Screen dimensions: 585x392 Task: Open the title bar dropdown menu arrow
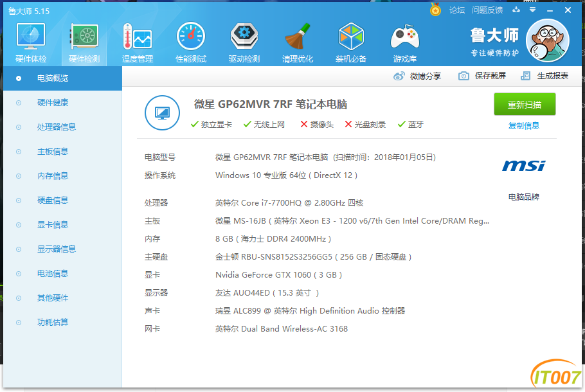coord(533,10)
